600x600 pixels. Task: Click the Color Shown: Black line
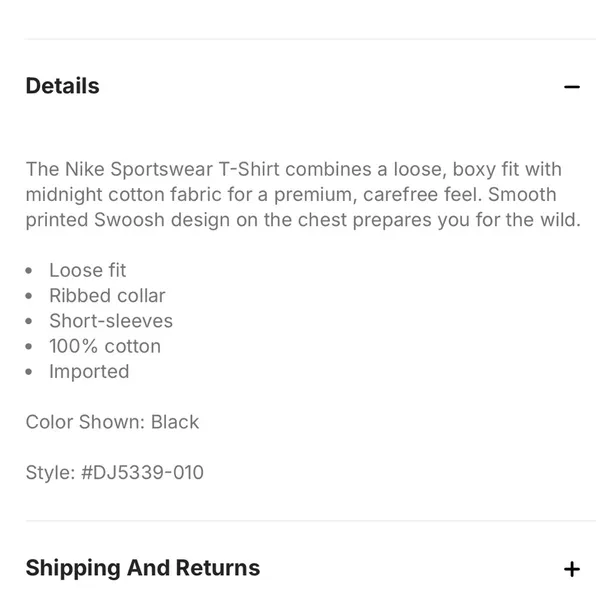[x=112, y=422]
